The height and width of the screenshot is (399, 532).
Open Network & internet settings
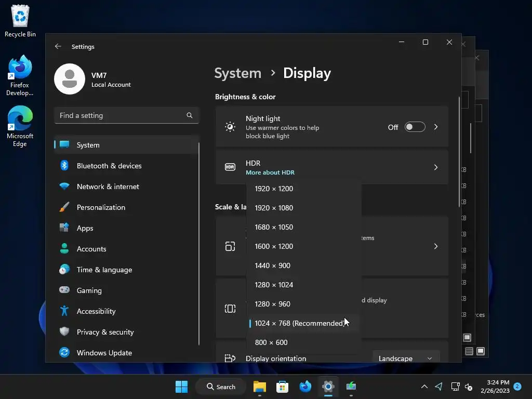coord(126,187)
